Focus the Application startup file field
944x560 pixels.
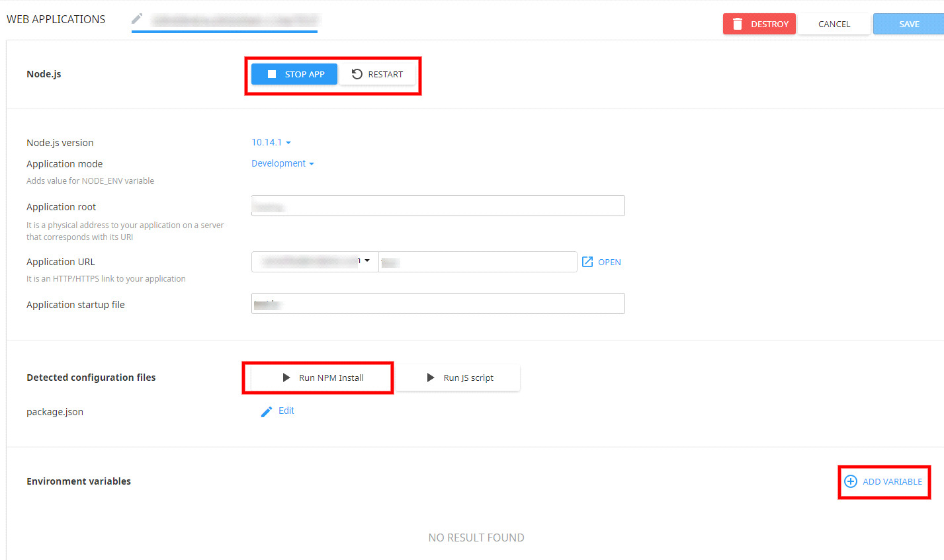tap(438, 303)
